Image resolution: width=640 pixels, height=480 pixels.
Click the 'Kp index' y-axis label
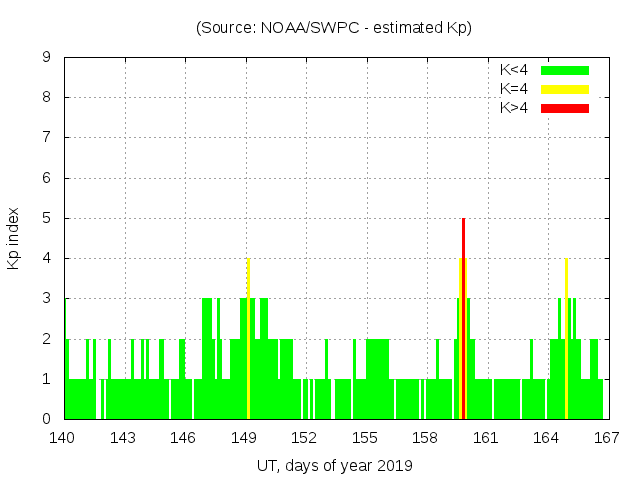coord(14,238)
